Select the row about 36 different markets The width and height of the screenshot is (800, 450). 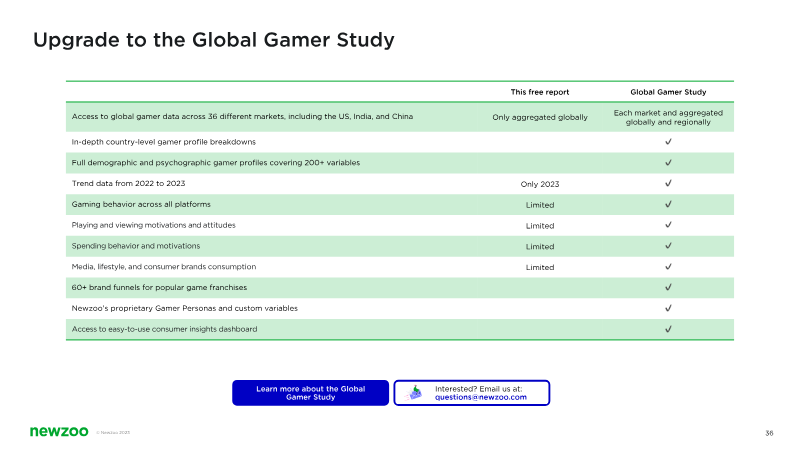(x=400, y=117)
